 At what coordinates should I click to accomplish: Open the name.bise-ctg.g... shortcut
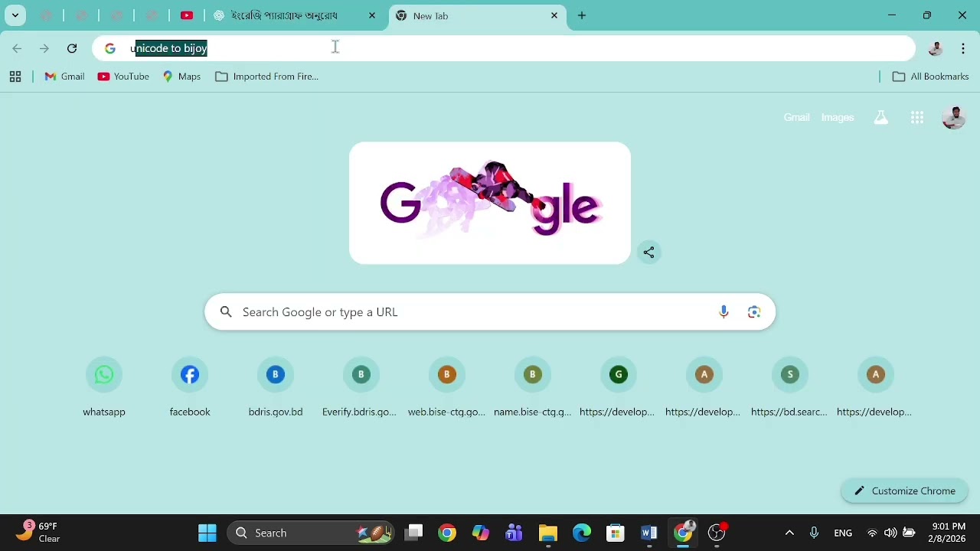[533, 388]
